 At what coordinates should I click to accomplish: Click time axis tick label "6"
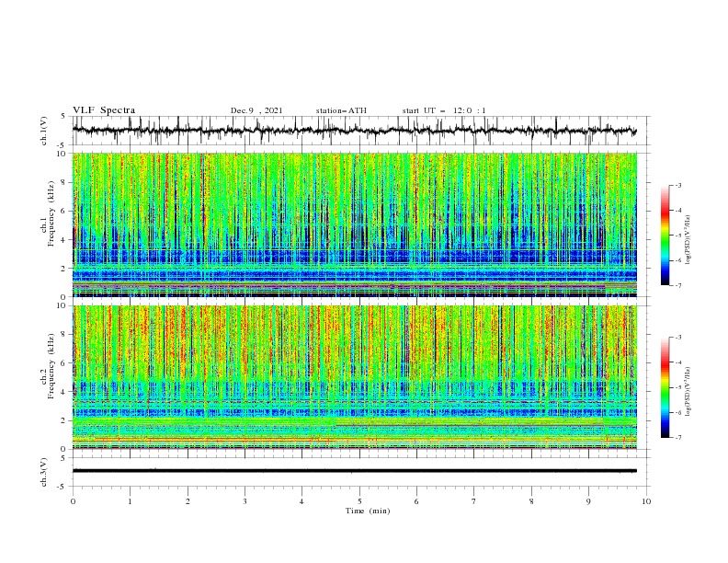(x=416, y=501)
